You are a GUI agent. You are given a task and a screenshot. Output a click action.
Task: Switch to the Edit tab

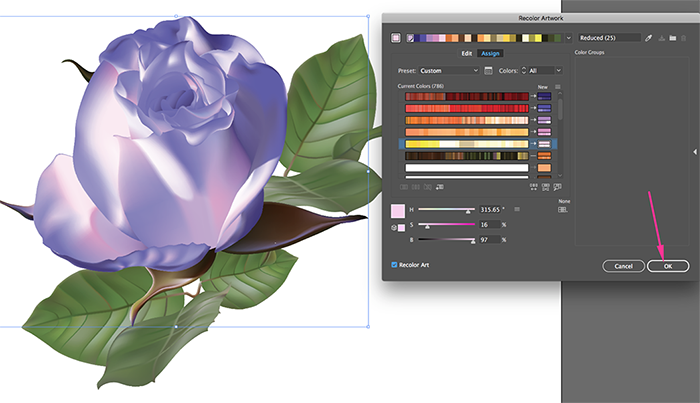pos(466,53)
